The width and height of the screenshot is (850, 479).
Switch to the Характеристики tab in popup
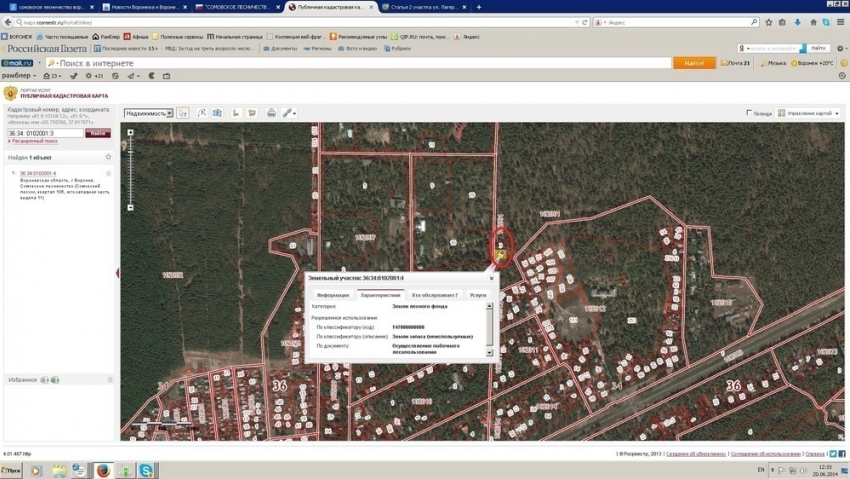tap(380, 295)
